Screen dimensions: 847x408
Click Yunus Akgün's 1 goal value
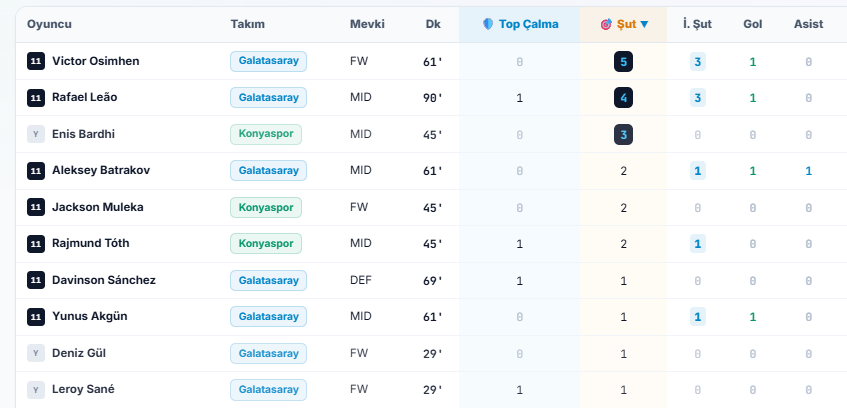(753, 317)
